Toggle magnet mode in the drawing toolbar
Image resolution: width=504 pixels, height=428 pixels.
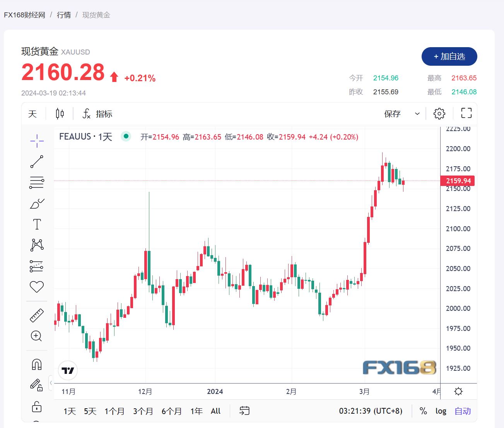pos(36,363)
